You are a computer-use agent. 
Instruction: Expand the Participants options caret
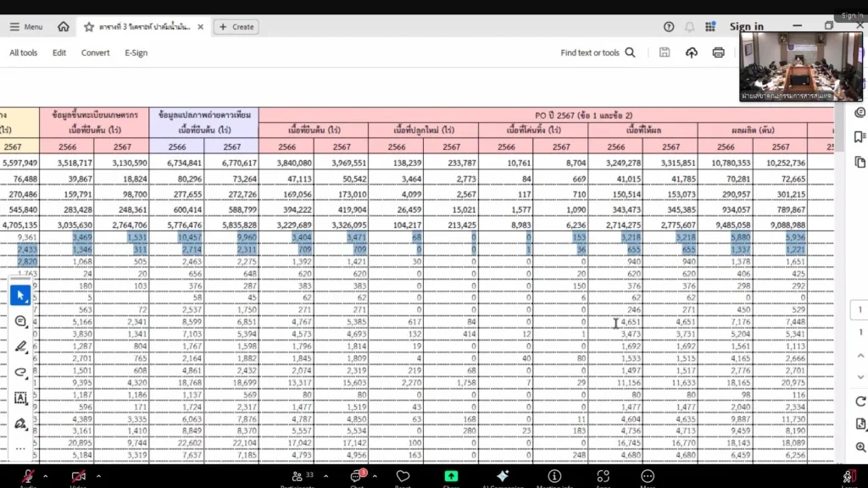325,476
